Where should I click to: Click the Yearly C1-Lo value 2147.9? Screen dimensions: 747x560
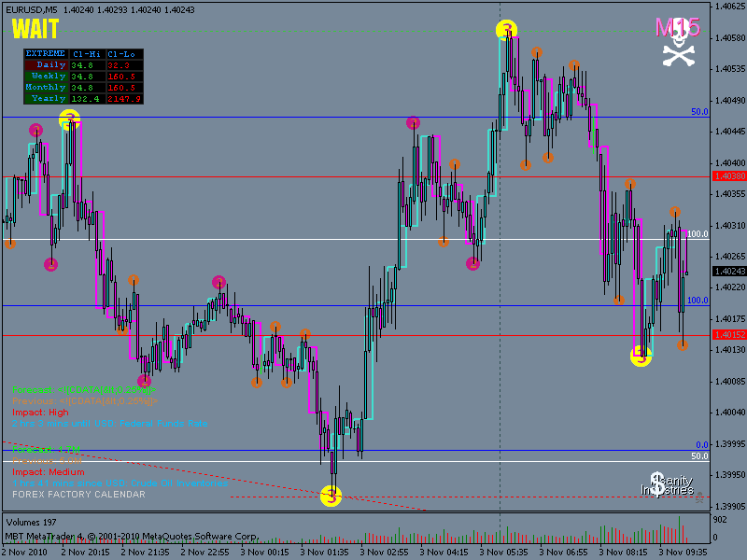(124, 99)
